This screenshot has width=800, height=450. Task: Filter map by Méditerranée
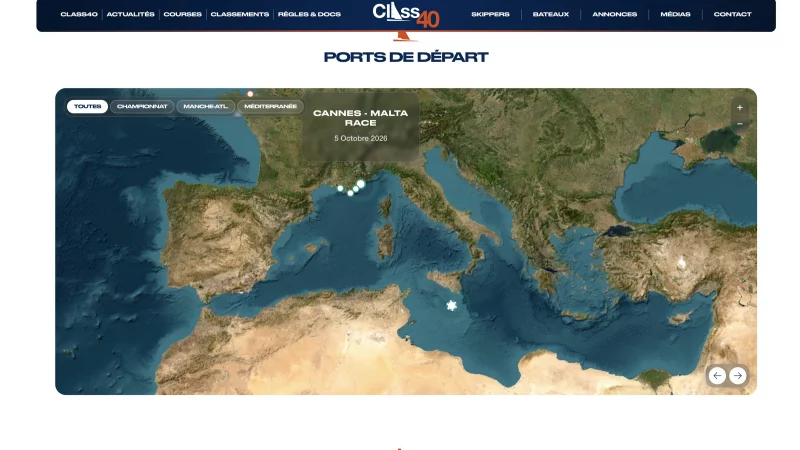pyautogui.click(x=270, y=106)
